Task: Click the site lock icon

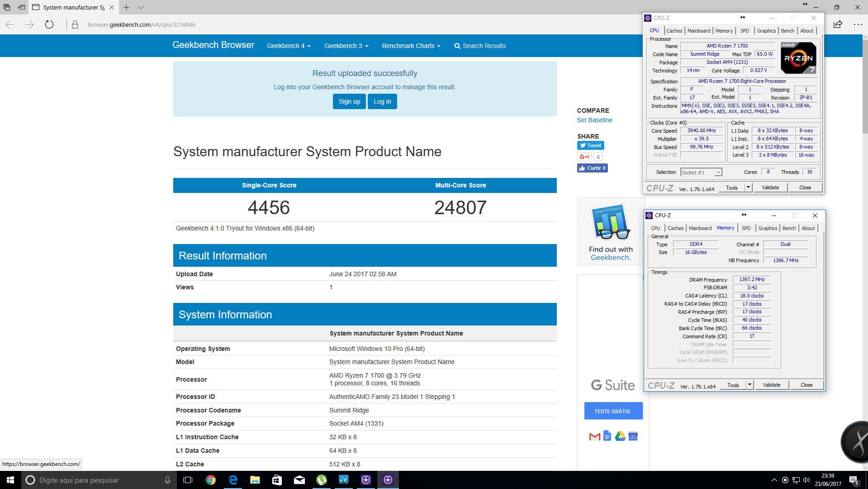Action: click(x=75, y=24)
